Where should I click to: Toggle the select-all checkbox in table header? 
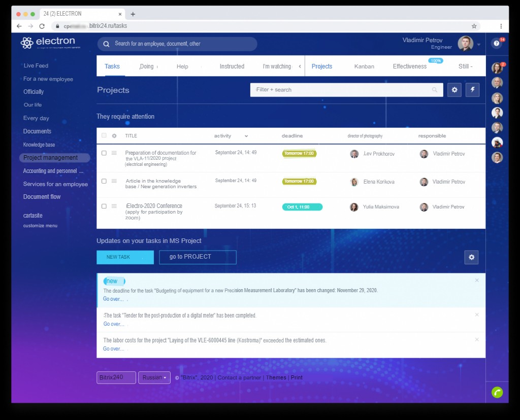104,135
